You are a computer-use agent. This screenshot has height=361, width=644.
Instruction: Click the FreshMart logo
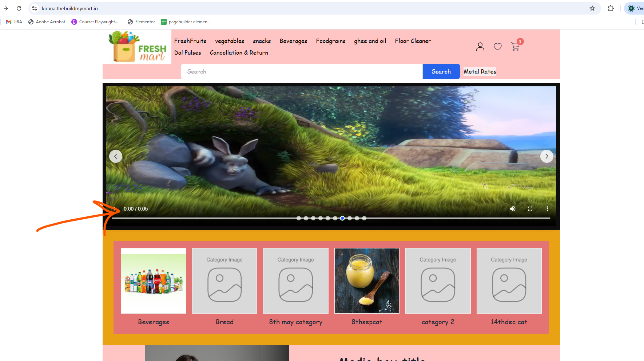point(137,47)
